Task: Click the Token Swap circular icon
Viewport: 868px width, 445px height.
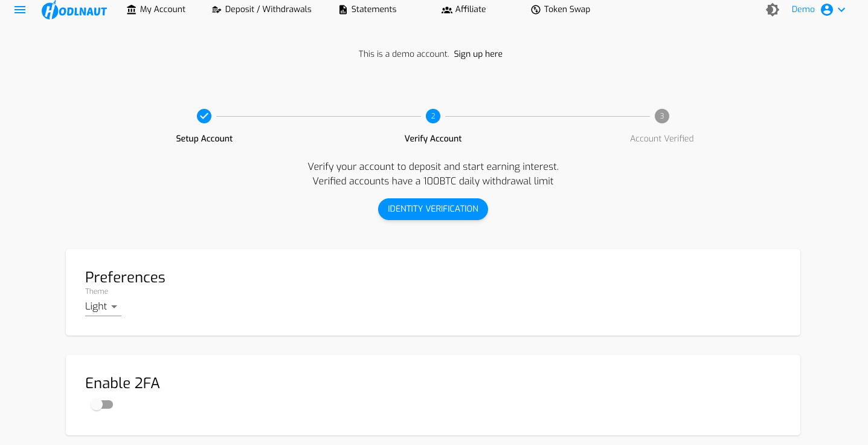Action: [x=536, y=10]
